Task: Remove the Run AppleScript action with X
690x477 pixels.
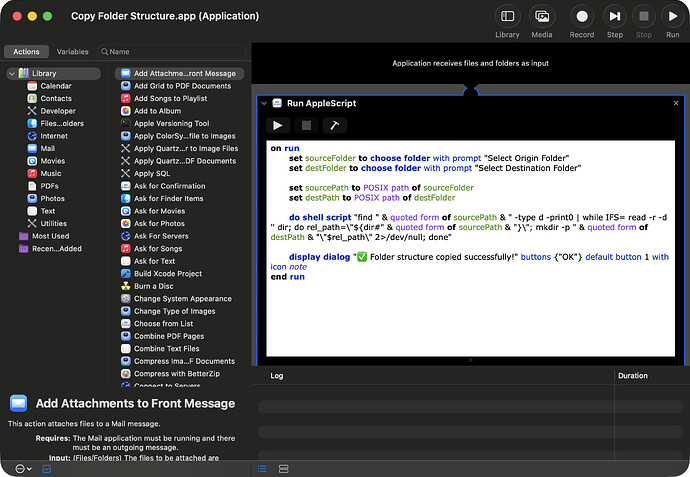Action: click(676, 103)
